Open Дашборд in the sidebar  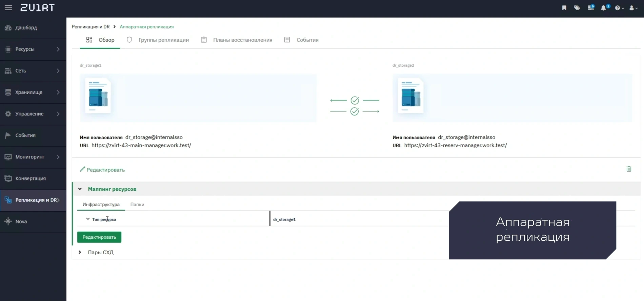coord(33,28)
